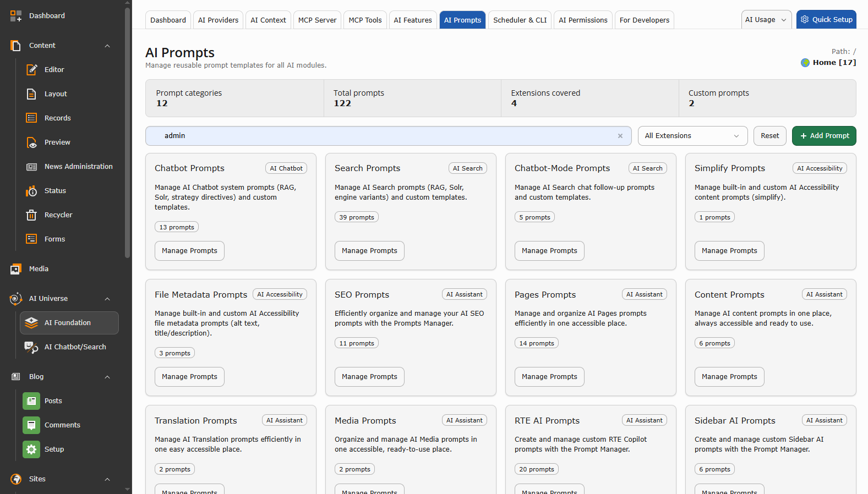Image resolution: width=868 pixels, height=494 pixels.
Task: Click the AI Universe icon
Action: coord(16,299)
